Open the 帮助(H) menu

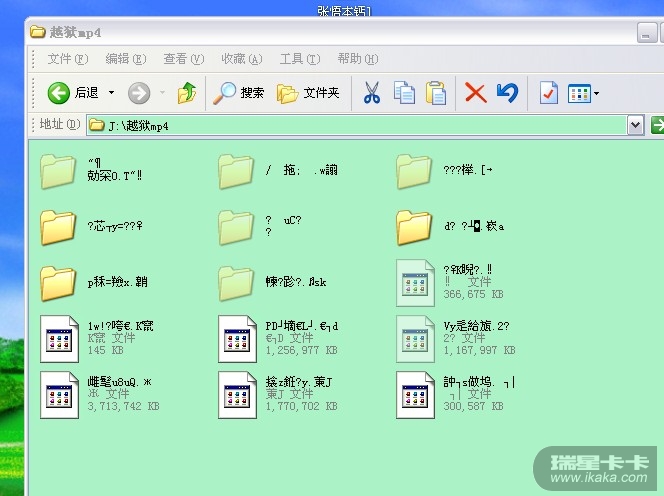coord(357,59)
